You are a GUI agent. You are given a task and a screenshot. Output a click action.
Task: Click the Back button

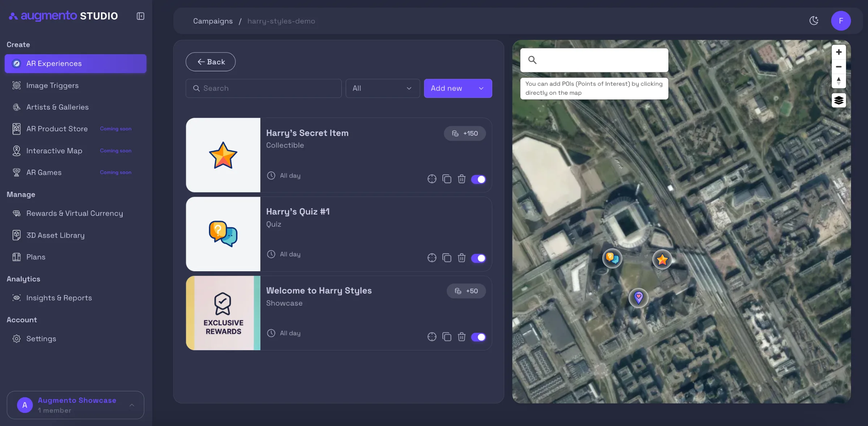coord(210,62)
